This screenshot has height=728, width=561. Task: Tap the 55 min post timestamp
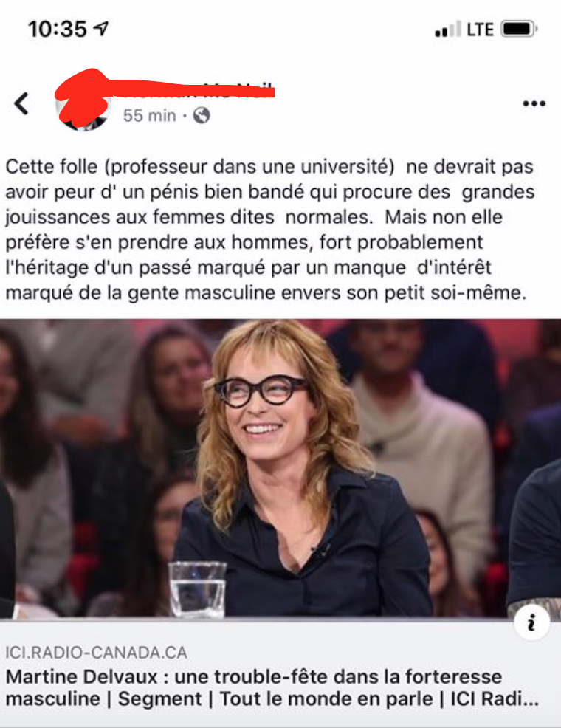(149, 116)
